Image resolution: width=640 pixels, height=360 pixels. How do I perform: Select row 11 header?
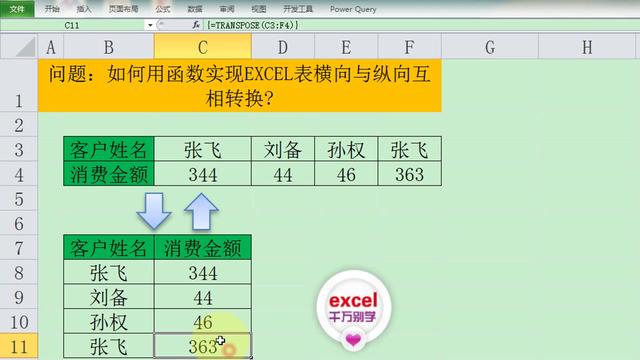coord(19,346)
